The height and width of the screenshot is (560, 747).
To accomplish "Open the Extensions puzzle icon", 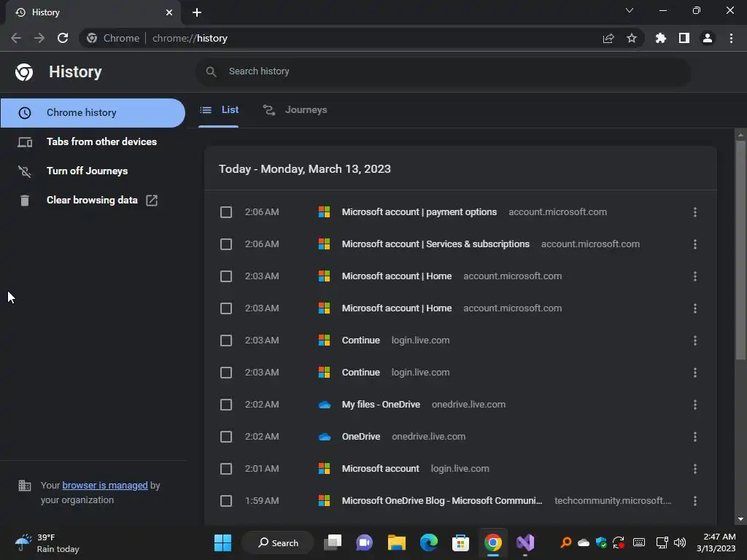I will point(661,38).
